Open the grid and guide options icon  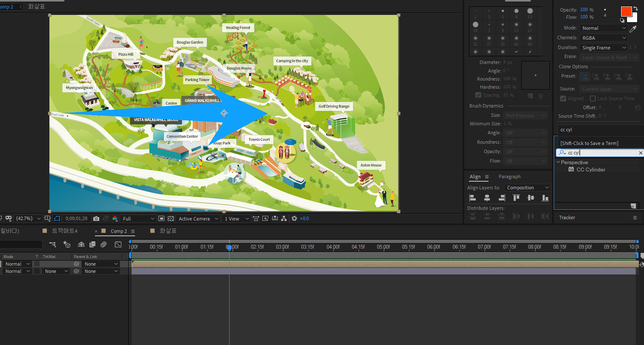coord(47,218)
